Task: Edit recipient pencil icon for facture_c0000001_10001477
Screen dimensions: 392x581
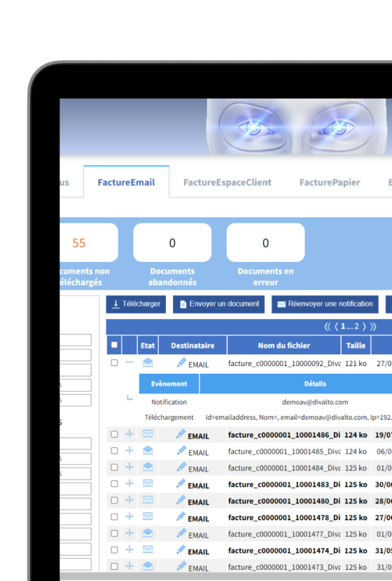Action: coord(181,533)
